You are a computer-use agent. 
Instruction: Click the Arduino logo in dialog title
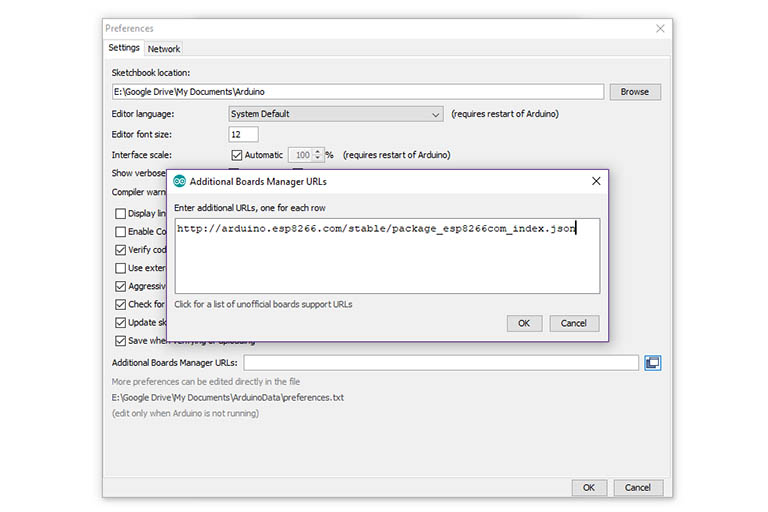(x=180, y=181)
